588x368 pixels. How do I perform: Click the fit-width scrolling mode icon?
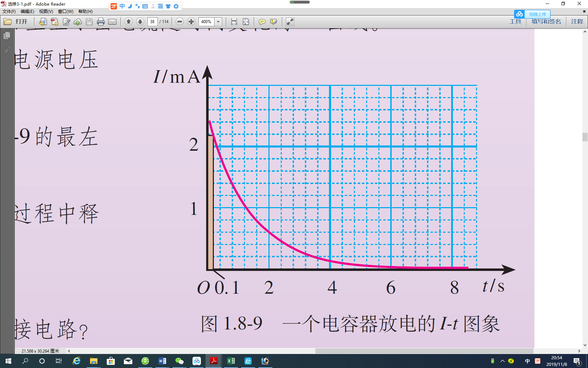click(x=234, y=22)
